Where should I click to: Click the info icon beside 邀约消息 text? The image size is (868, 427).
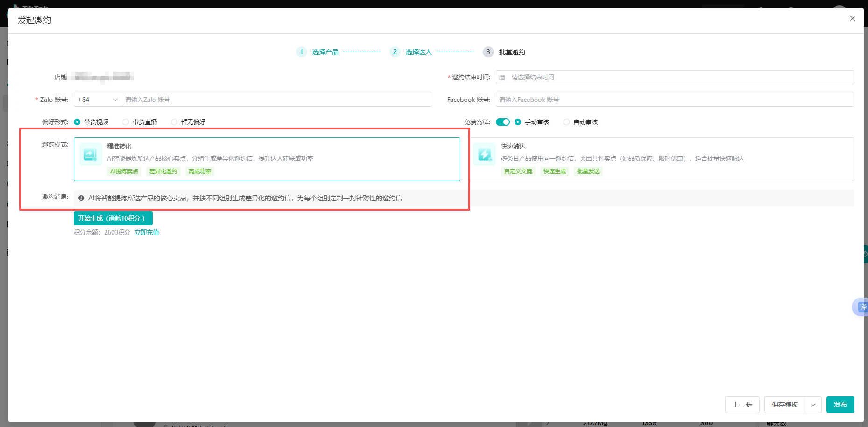point(81,198)
